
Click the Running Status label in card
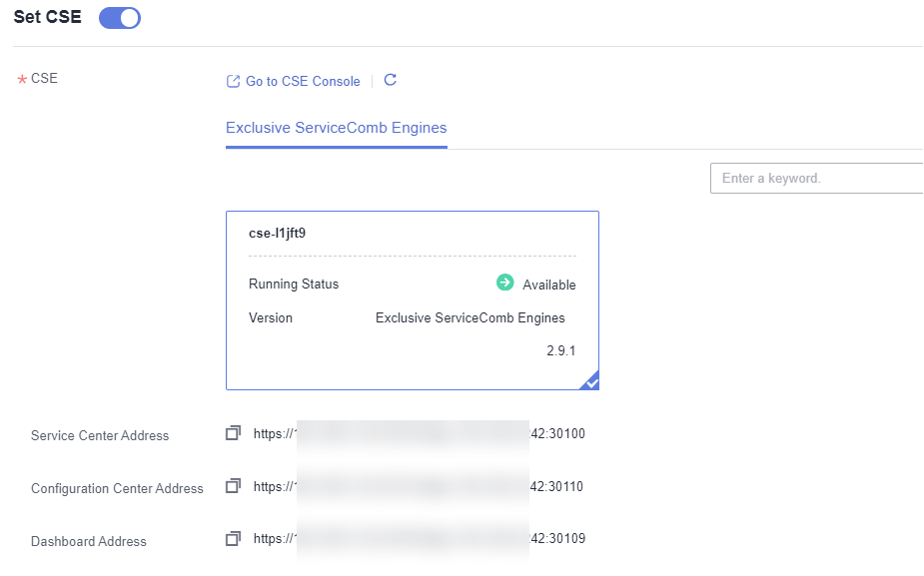(x=294, y=285)
